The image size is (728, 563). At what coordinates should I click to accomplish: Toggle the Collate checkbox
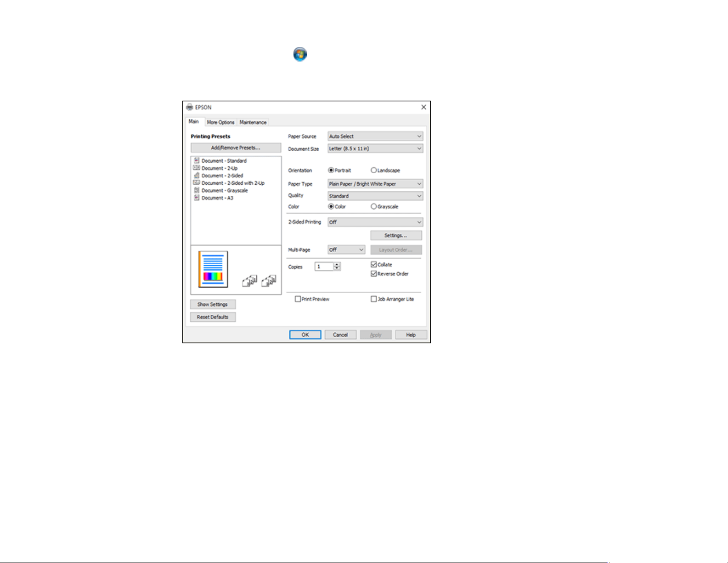coord(374,264)
